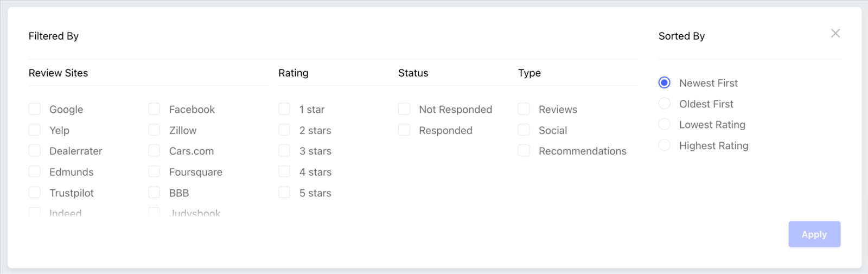Select the Not Responded status
Screen dimensions: 868x274
pyautogui.click(x=404, y=109)
